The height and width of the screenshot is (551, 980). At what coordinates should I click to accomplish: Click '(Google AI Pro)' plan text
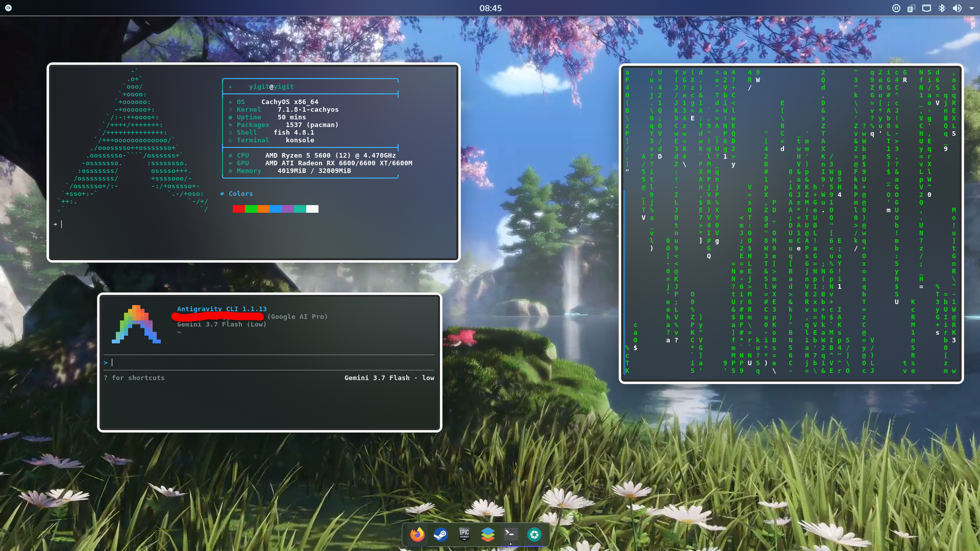tap(298, 317)
